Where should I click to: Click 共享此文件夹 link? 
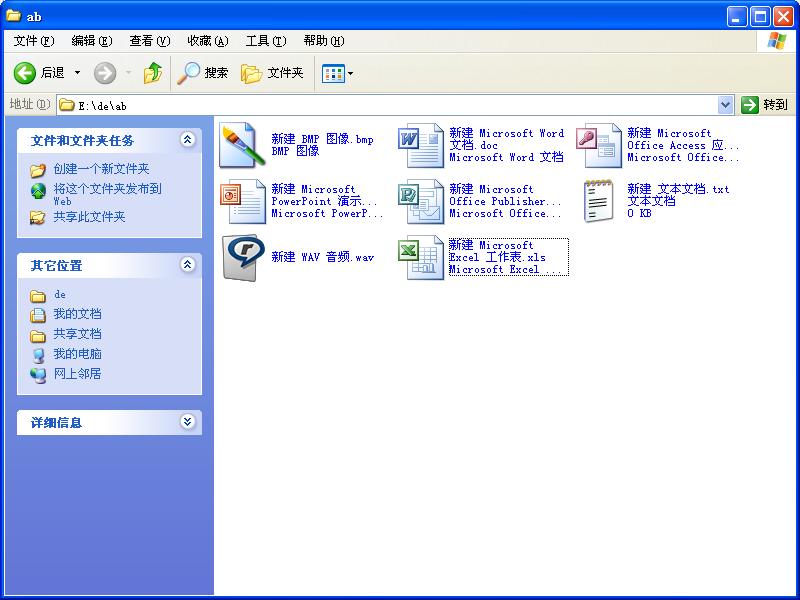tap(89, 217)
